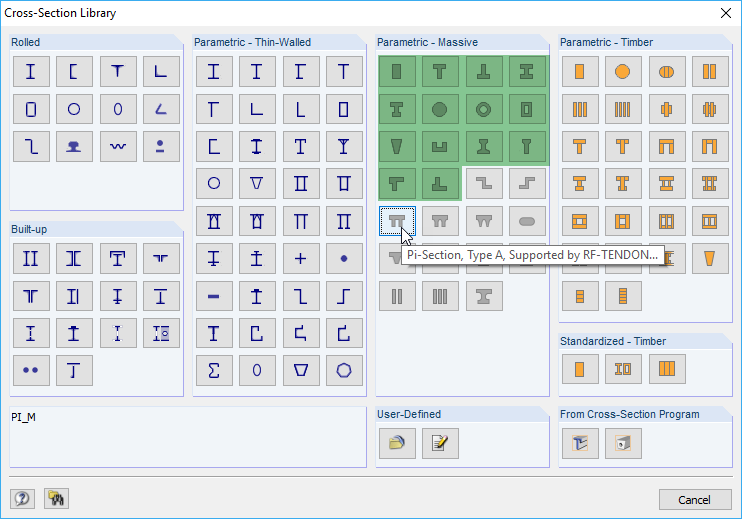Import section from SHAPE-MASSIVE program icon

[x=623, y=443]
